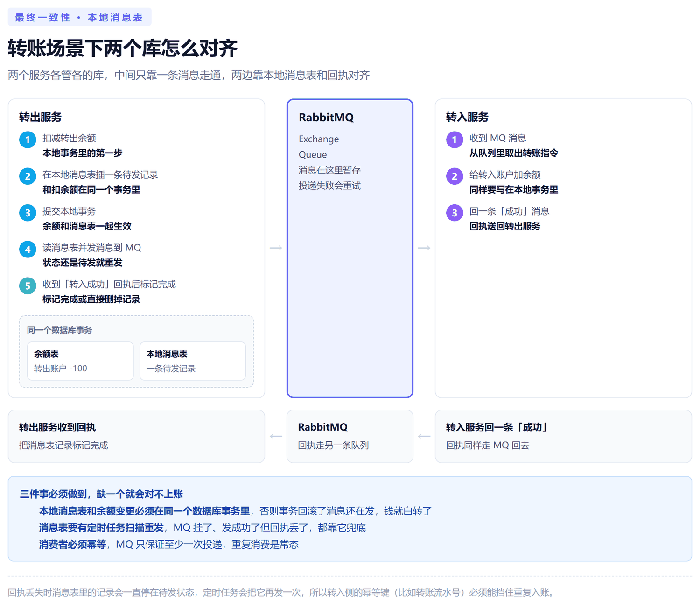
Task: Click the text 回执同样走 MQ 回去
Action: tap(488, 445)
